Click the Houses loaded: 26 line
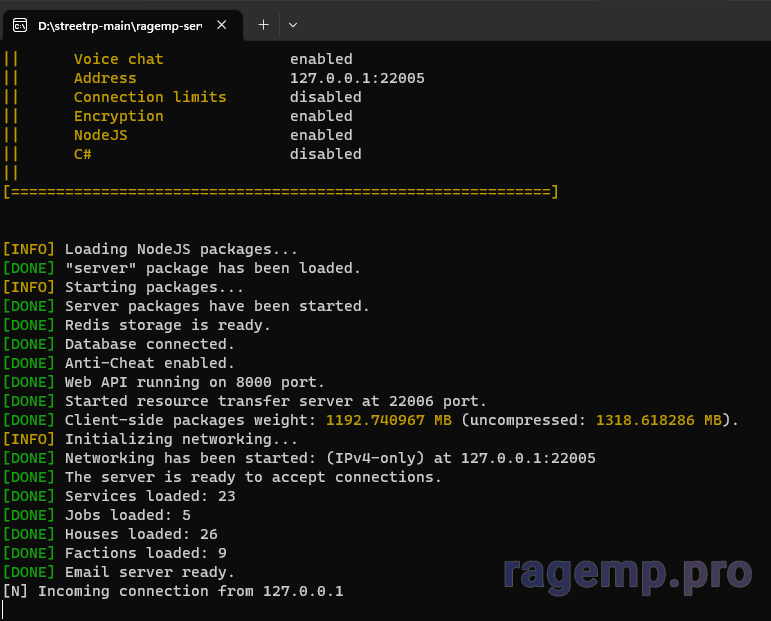 click(x=141, y=534)
